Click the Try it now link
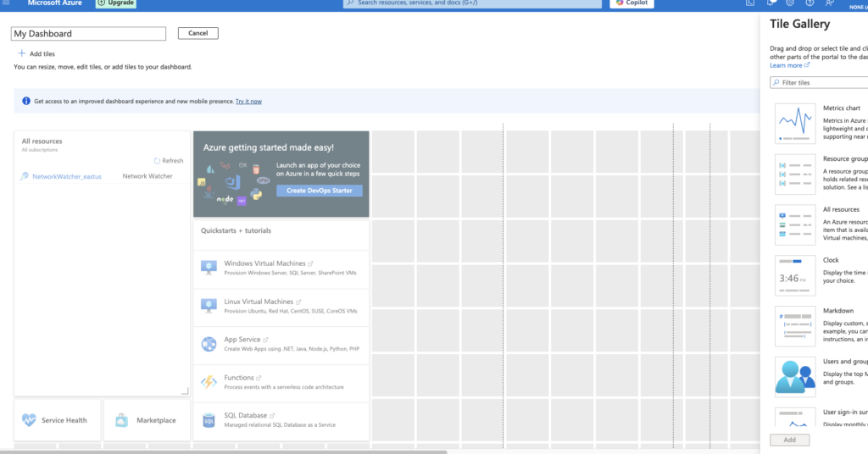Viewport: 868px width, 454px height. click(248, 101)
